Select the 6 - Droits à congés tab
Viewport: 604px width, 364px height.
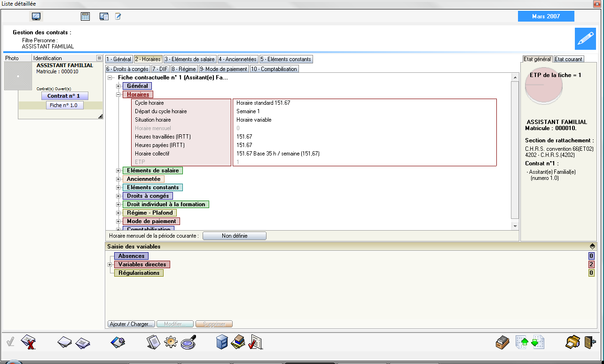(127, 69)
